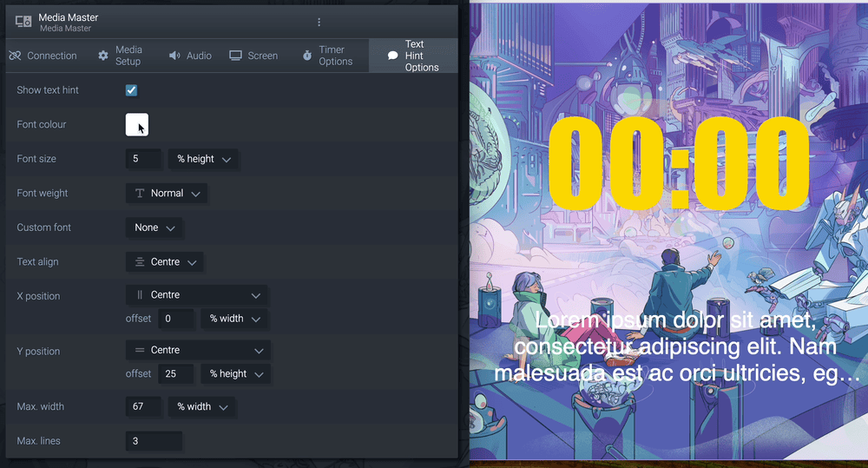Click the Max. lines label
868x468 pixels.
pos(39,441)
